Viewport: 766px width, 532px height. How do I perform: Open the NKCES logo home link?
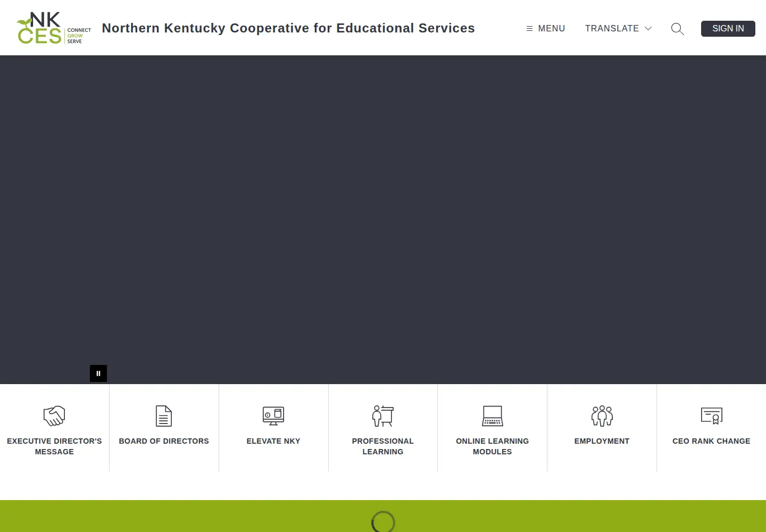click(x=54, y=28)
